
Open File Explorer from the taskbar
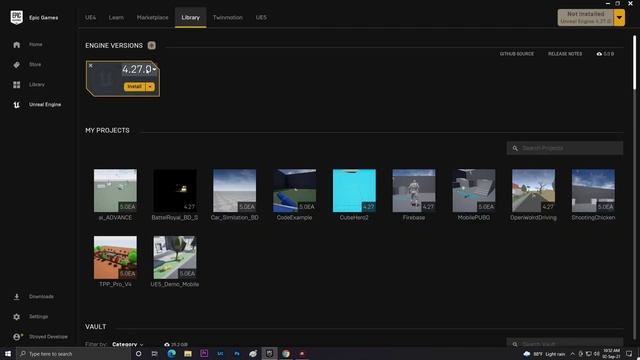188,354
